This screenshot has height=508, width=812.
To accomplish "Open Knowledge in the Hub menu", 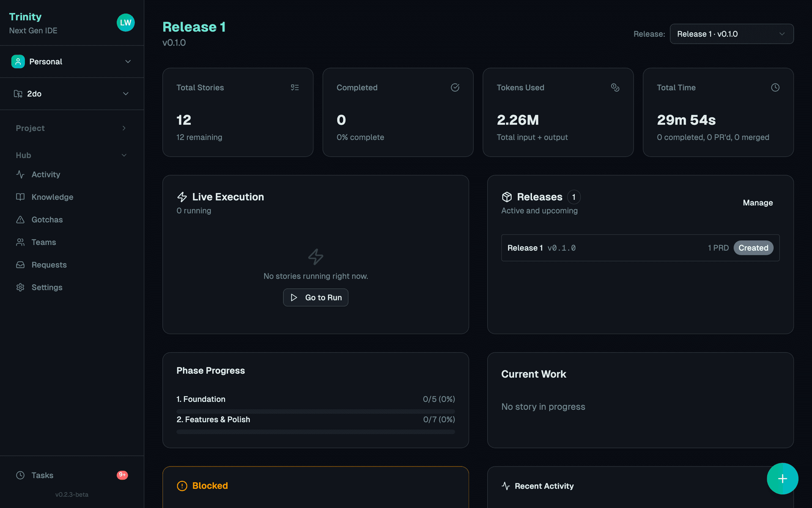I will (72, 197).
